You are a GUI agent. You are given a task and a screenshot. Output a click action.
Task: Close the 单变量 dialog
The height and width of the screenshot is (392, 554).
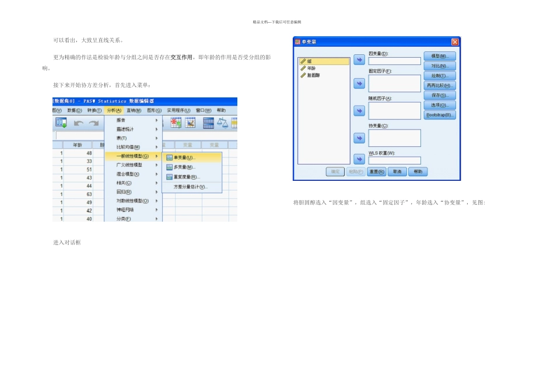click(455, 42)
